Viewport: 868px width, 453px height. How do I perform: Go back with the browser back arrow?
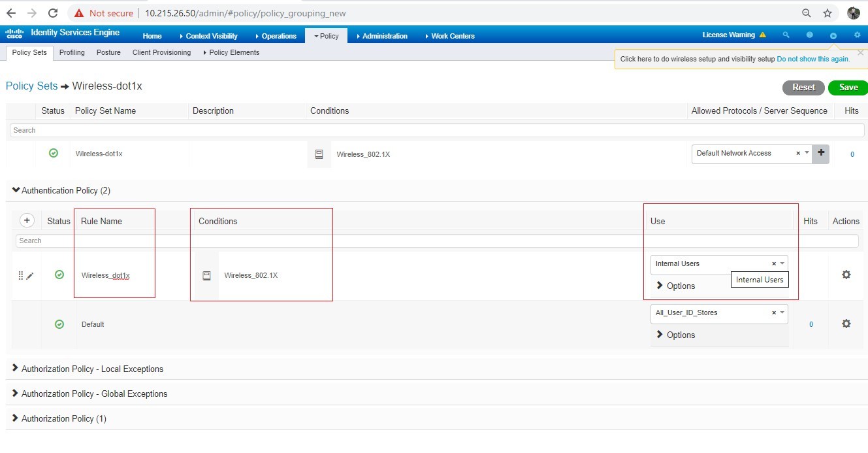(x=11, y=13)
